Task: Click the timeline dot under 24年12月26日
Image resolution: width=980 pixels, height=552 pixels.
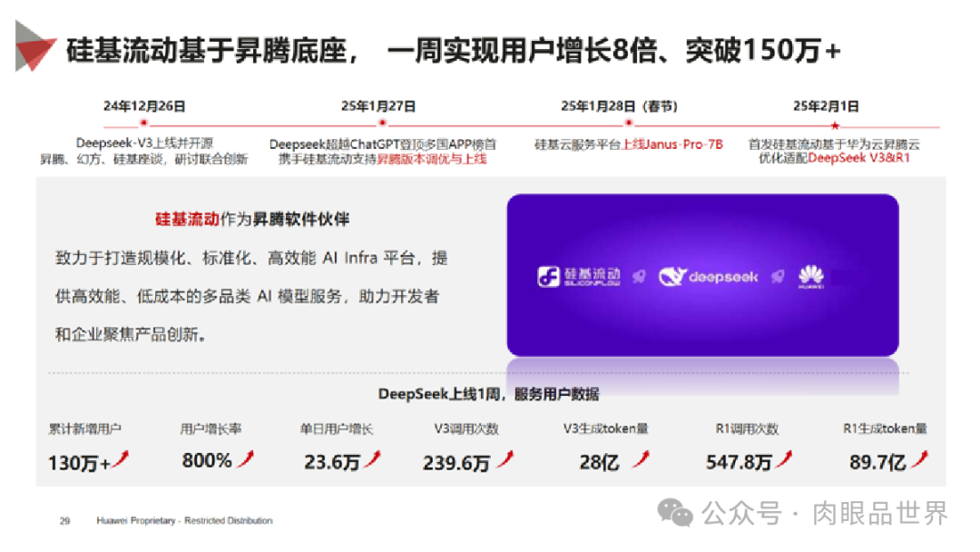Action: click(143, 123)
